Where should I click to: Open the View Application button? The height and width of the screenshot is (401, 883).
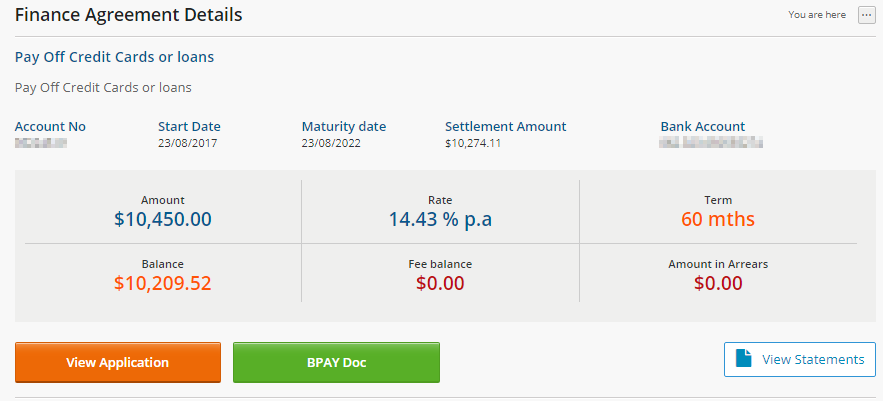(x=118, y=362)
